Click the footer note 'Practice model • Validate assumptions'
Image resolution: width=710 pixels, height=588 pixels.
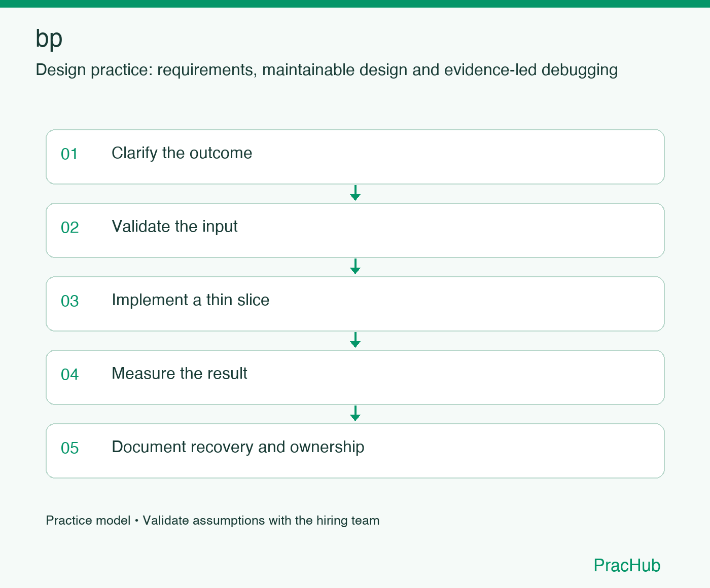(212, 521)
